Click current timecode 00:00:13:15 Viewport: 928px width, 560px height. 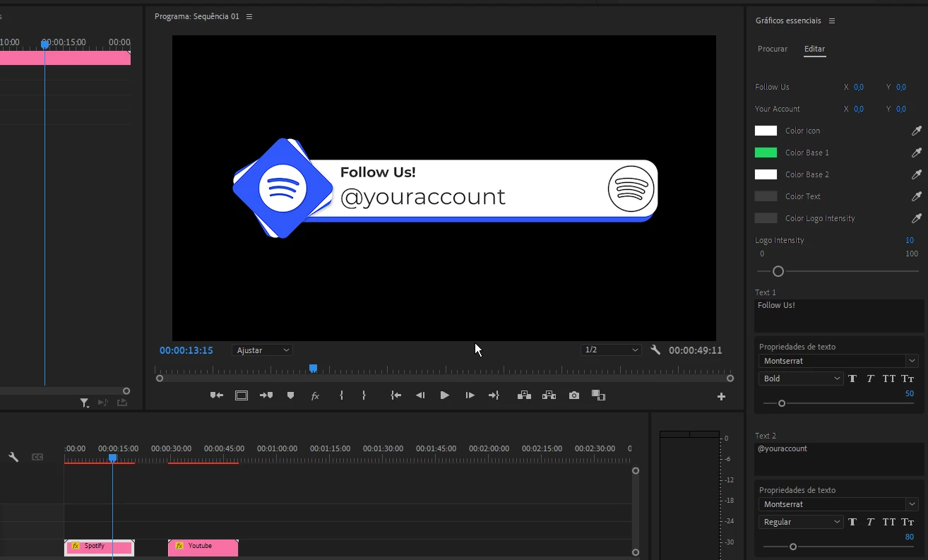(186, 350)
